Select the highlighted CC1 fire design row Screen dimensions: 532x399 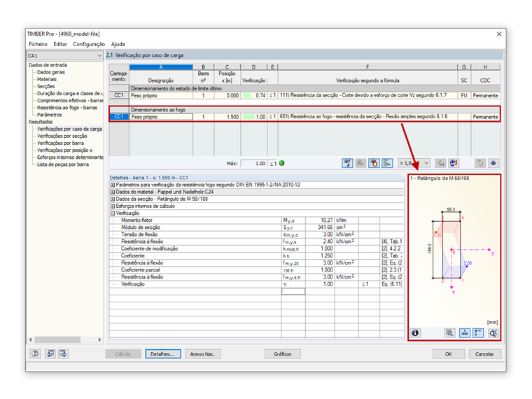point(119,117)
